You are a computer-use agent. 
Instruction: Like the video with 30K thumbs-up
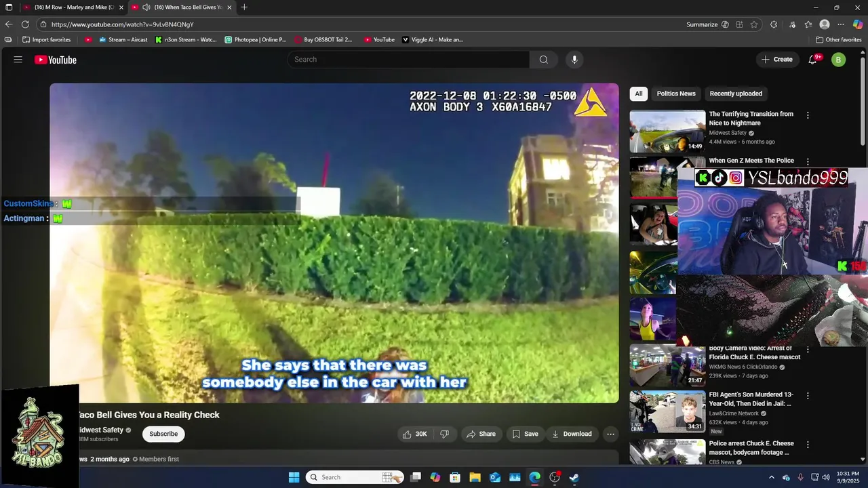click(x=414, y=434)
